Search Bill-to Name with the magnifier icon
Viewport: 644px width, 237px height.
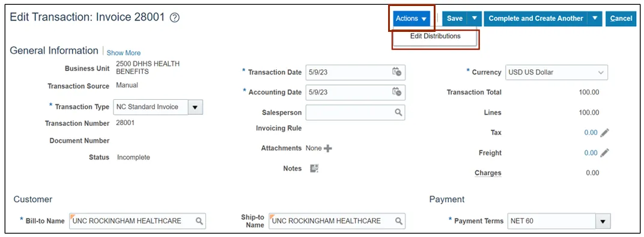click(199, 221)
